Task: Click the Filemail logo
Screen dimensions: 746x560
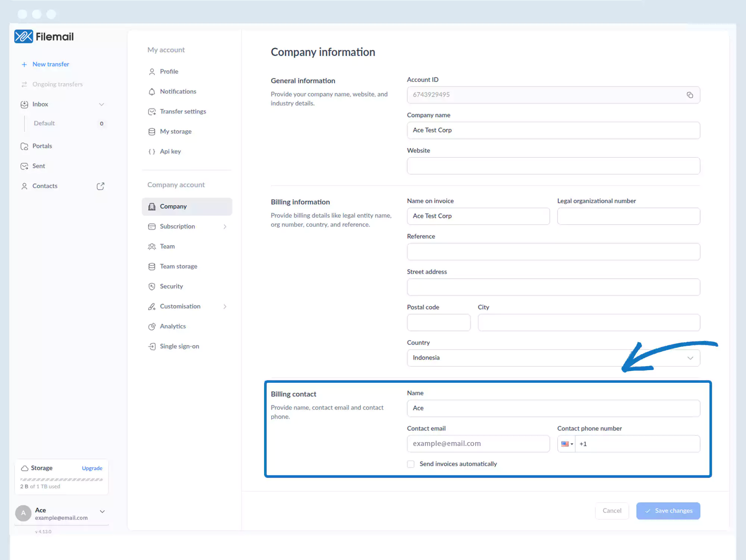Action: [44, 37]
